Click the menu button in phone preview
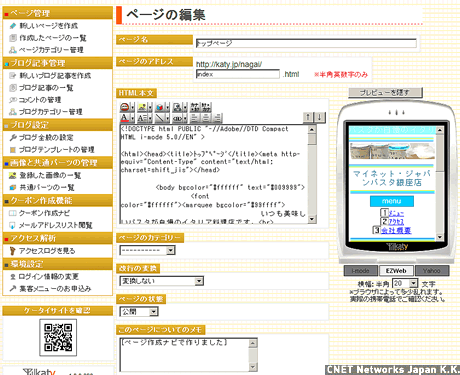This screenshot has height=375, width=460. click(392, 201)
